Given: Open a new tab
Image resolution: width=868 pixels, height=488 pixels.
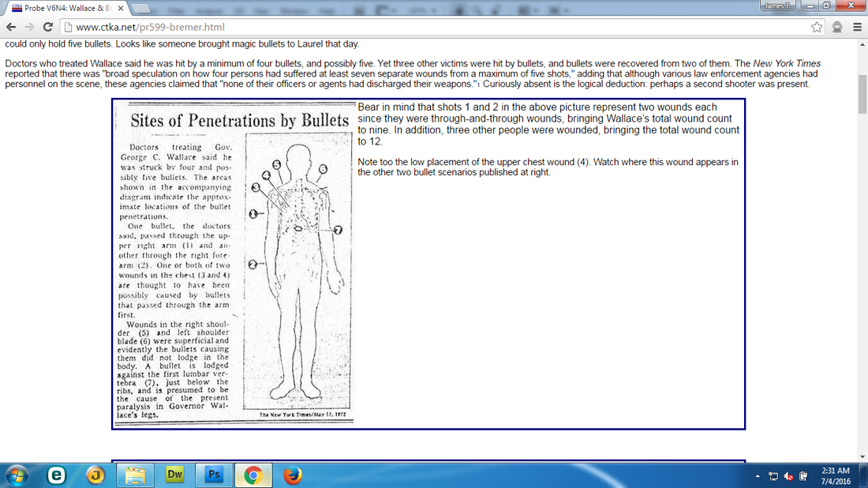Looking at the screenshot, I should tap(143, 8).
